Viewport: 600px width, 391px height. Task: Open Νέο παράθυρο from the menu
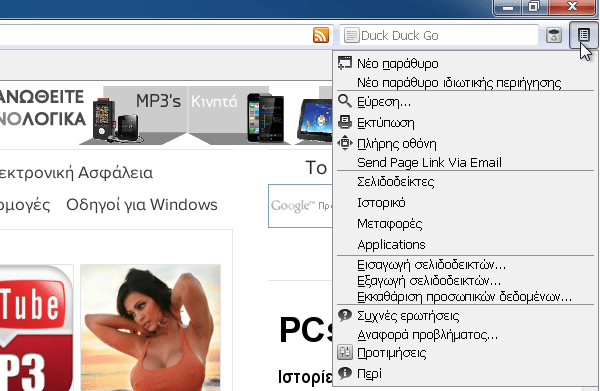(x=465, y=63)
